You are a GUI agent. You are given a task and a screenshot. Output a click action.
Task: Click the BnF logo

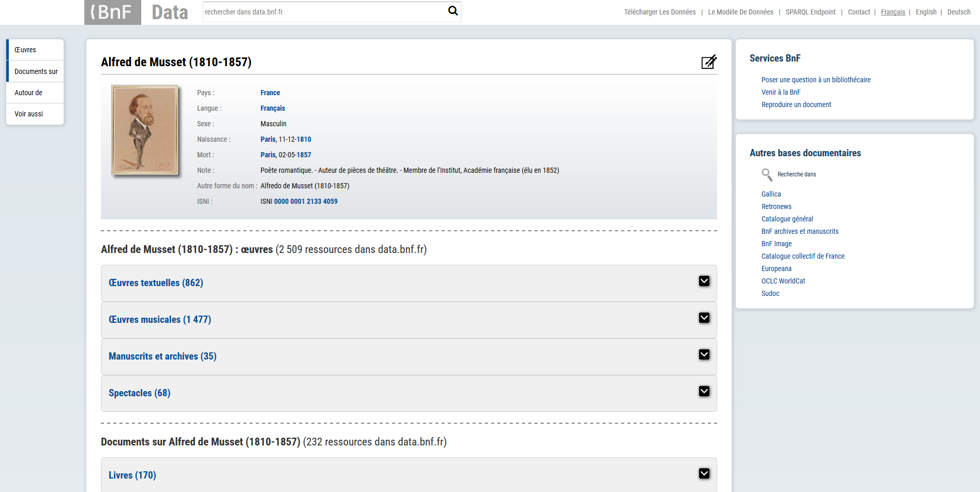(112, 12)
